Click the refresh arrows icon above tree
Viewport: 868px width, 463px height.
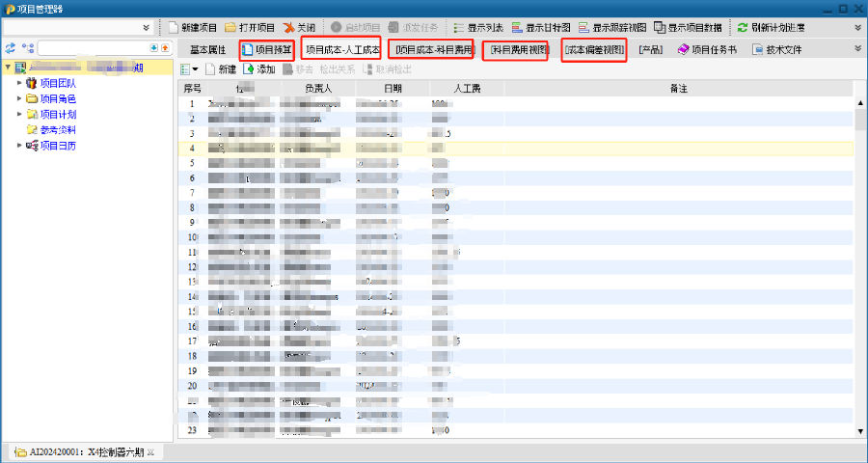click(10, 48)
